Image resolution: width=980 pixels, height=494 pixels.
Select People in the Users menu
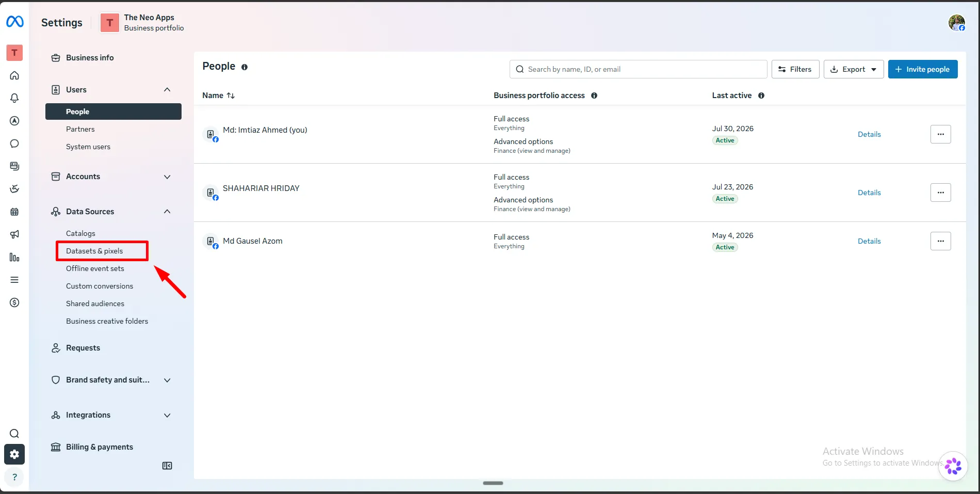pos(113,111)
